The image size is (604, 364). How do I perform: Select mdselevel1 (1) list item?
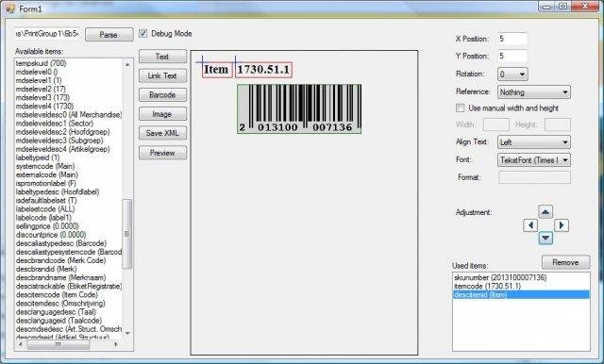click(69, 80)
